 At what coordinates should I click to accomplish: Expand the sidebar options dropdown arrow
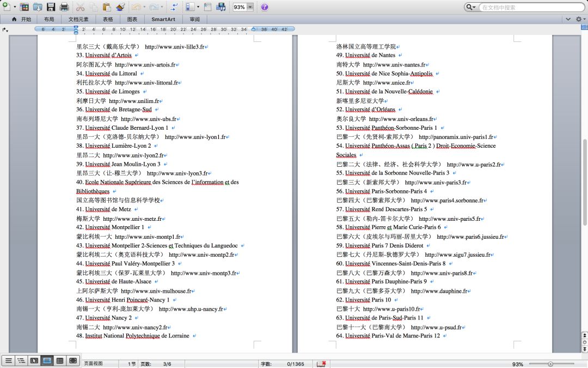pyautogui.click(x=198, y=7)
